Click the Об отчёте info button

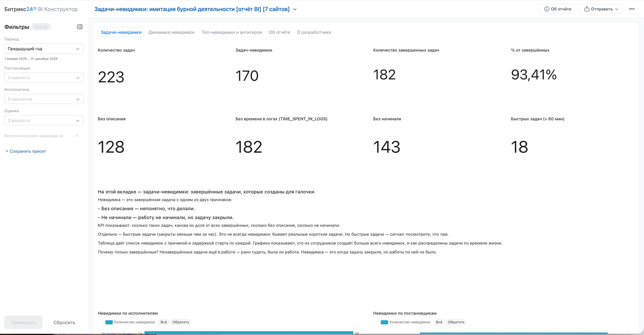(557, 9)
